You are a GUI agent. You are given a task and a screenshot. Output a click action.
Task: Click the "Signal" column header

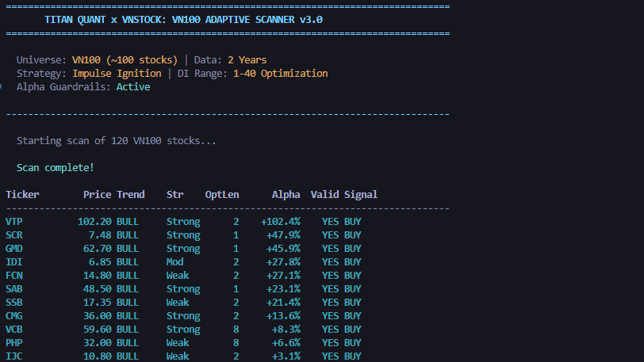361,195
